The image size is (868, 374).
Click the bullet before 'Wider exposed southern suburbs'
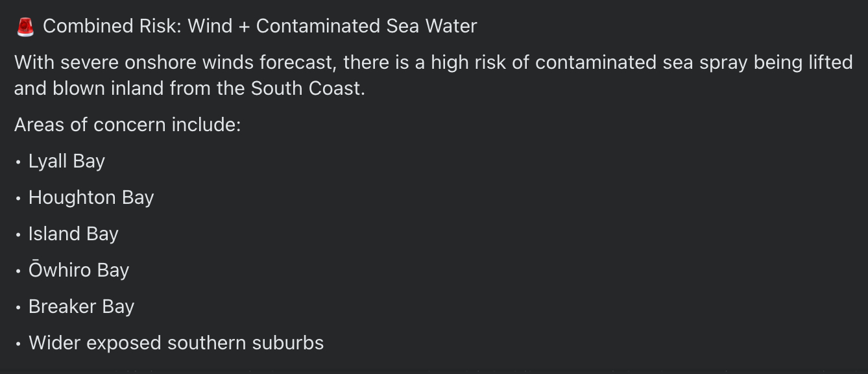click(19, 343)
